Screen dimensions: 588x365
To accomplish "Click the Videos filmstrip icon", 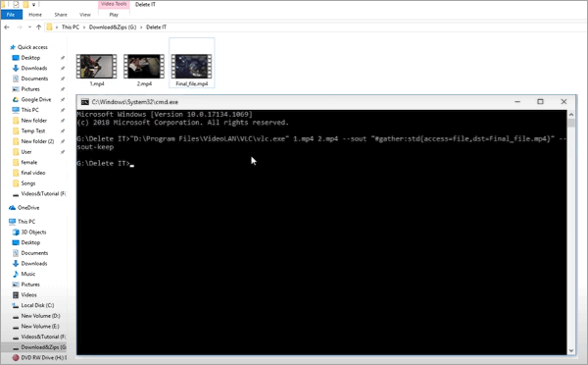I will click(x=16, y=295).
